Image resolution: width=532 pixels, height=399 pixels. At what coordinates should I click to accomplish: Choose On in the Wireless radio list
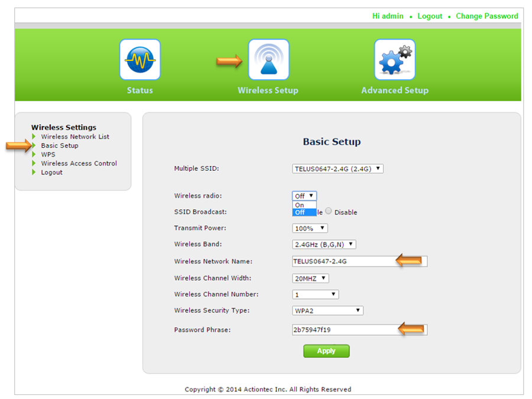pyautogui.click(x=304, y=205)
